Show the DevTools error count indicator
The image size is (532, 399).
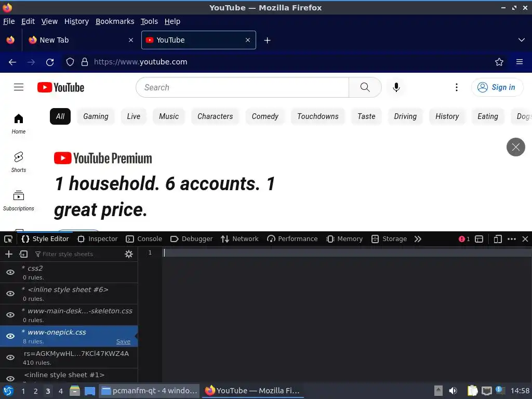[x=464, y=239]
